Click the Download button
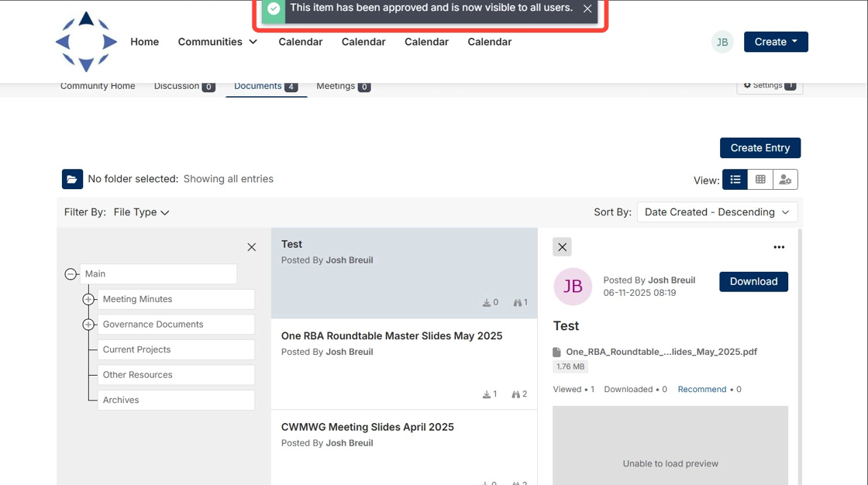This screenshot has height=485, width=868. coord(753,281)
